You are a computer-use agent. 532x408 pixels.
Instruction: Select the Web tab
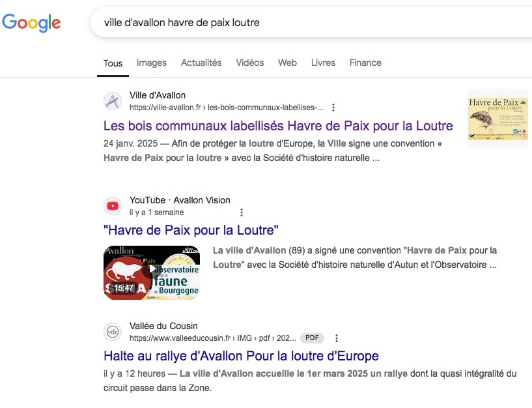[x=287, y=63]
